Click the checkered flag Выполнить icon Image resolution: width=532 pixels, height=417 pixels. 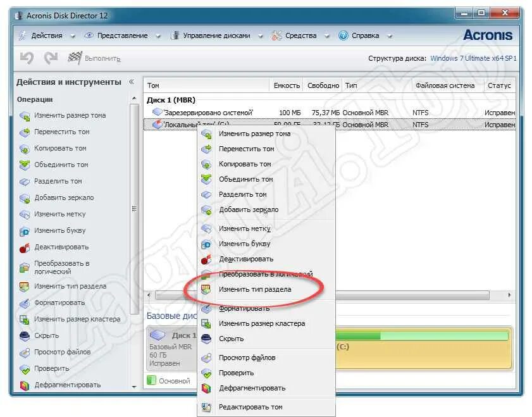pyautogui.click(x=75, y=58)
